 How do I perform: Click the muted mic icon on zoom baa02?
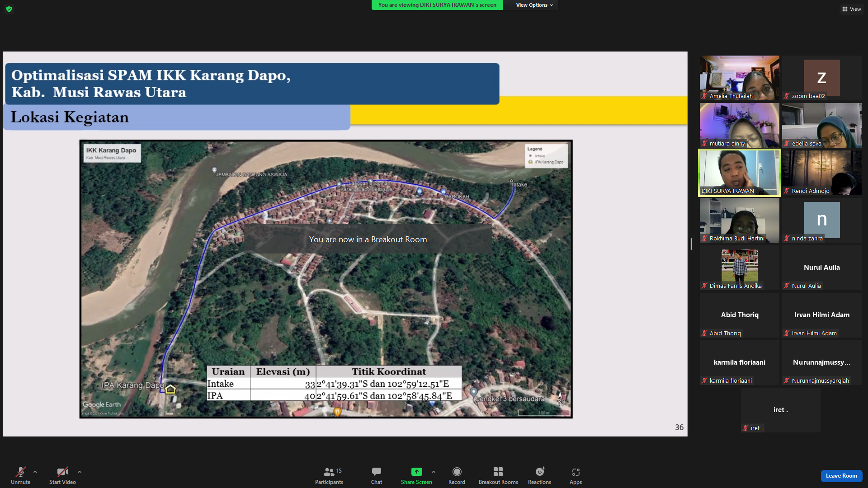[787, 96]
